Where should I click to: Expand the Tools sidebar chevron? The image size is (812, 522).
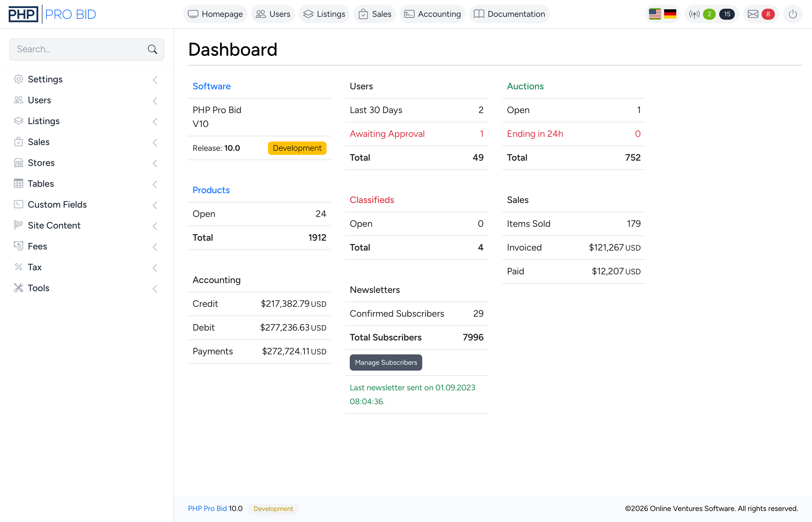[155, 289]
